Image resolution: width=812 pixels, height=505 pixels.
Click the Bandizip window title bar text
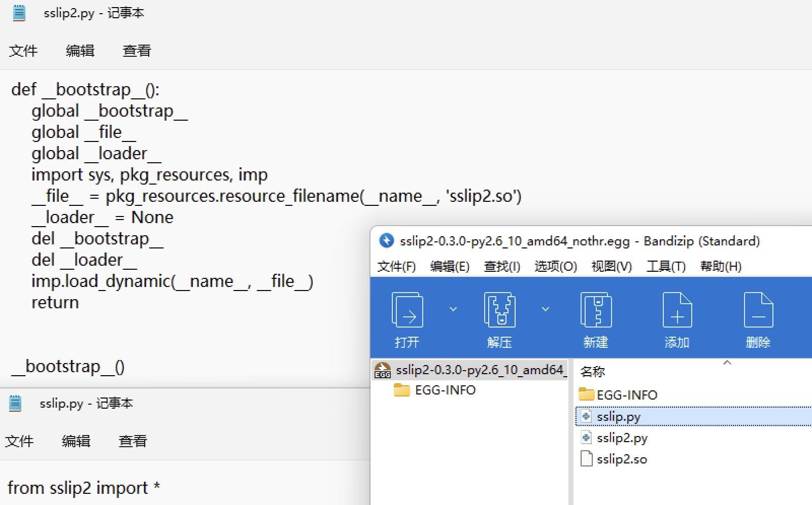click(x=580, y=241)
